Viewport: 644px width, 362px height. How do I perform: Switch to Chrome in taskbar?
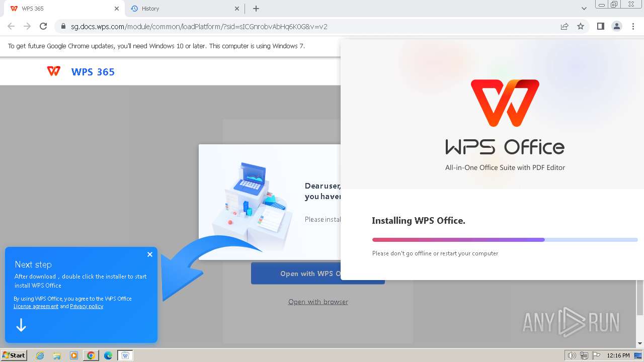pos(91,355)
